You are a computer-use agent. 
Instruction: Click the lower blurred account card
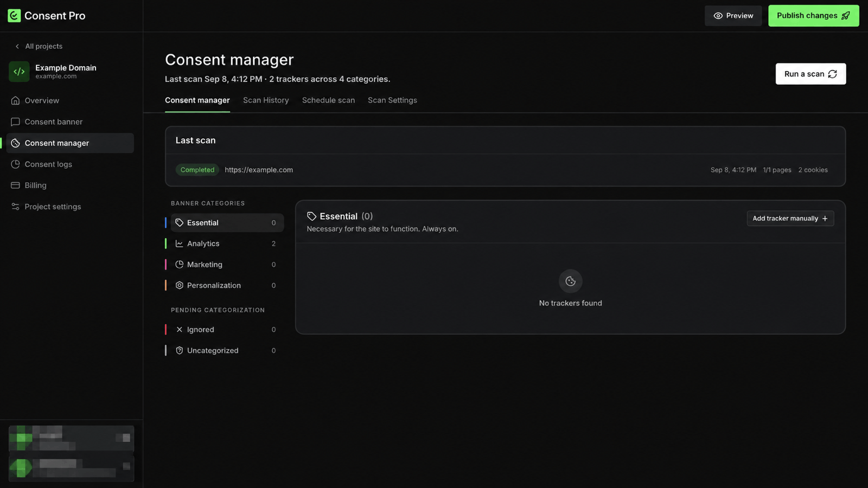click(x=71, y=468)
